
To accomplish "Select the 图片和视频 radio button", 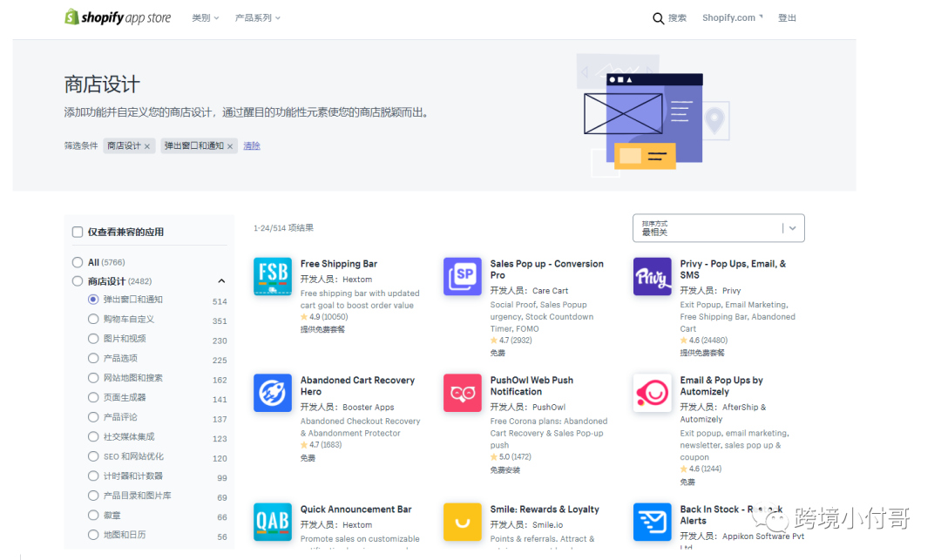I will (x=93, y=338).
